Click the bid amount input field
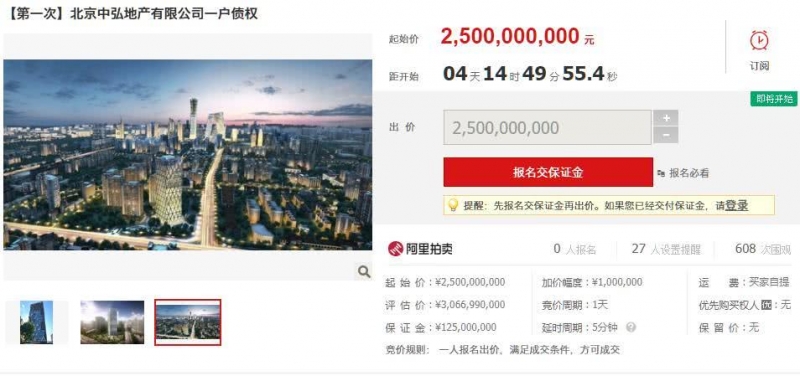Screen dimensions: 800x376 [547, 128]
